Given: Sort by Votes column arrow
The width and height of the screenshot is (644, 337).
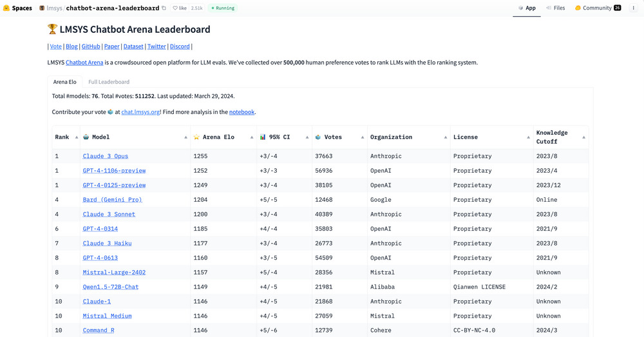Looking at the screenshot, I should [362, 137].
